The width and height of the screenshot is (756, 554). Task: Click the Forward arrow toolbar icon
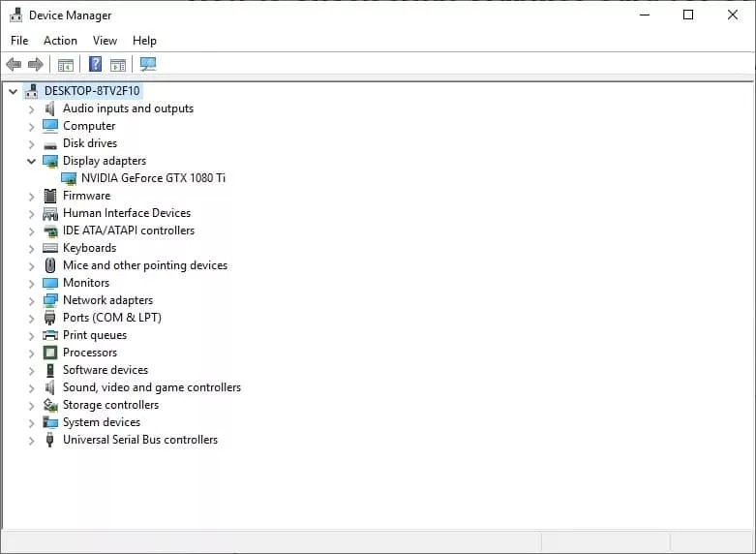click(36, 64)
